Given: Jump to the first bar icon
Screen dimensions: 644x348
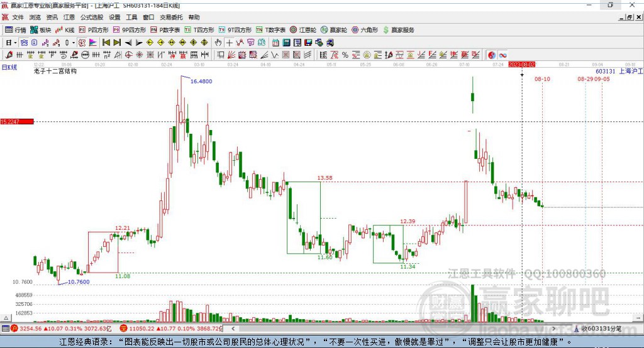Looking at the screenshot, I should coord(106,43).
